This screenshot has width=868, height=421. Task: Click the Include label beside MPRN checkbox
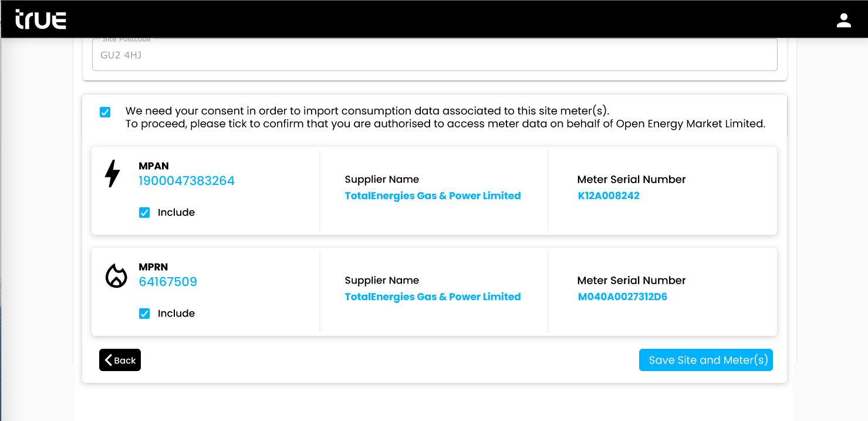coord(176,314)
